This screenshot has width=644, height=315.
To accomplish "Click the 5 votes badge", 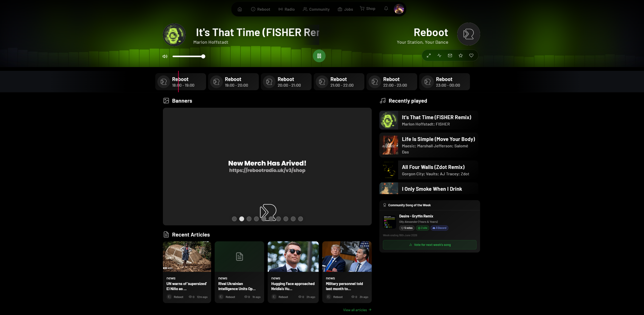I will 407,228.
